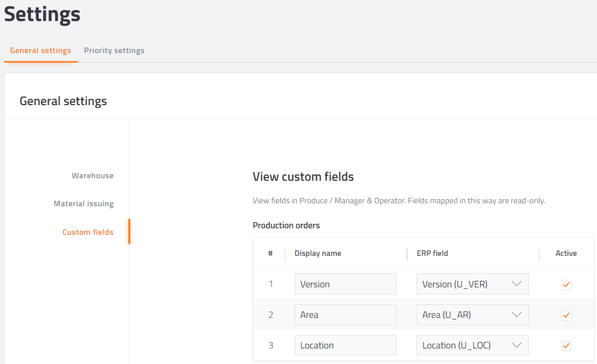This screenshot has height=364, width=597.
Task: Click the ERP field column header
Action: pyautogui.click(x=432, y=253)
